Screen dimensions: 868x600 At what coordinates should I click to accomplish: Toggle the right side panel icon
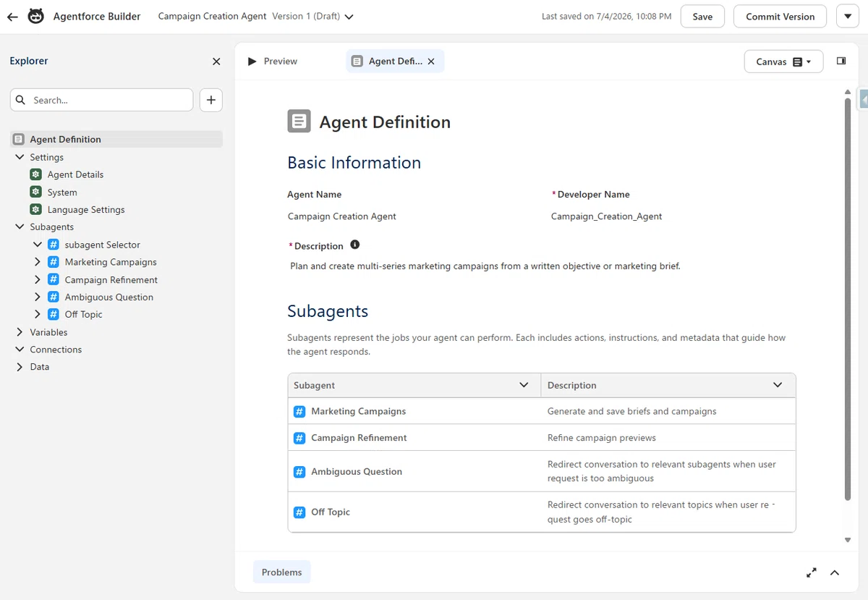click(x=841, y=62)
